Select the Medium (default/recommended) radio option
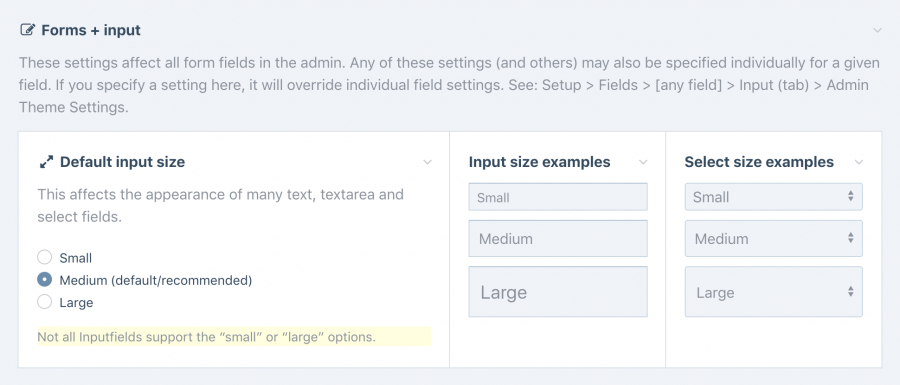The image size is (900, 385). (x=44, y=280)
